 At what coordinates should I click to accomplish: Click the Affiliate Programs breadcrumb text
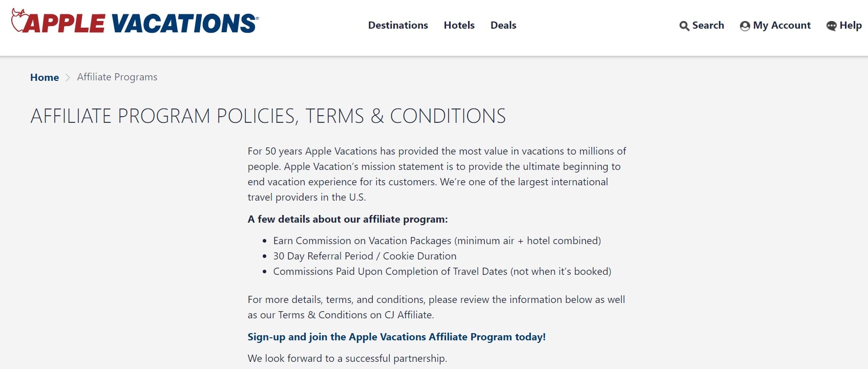(117, 77)
